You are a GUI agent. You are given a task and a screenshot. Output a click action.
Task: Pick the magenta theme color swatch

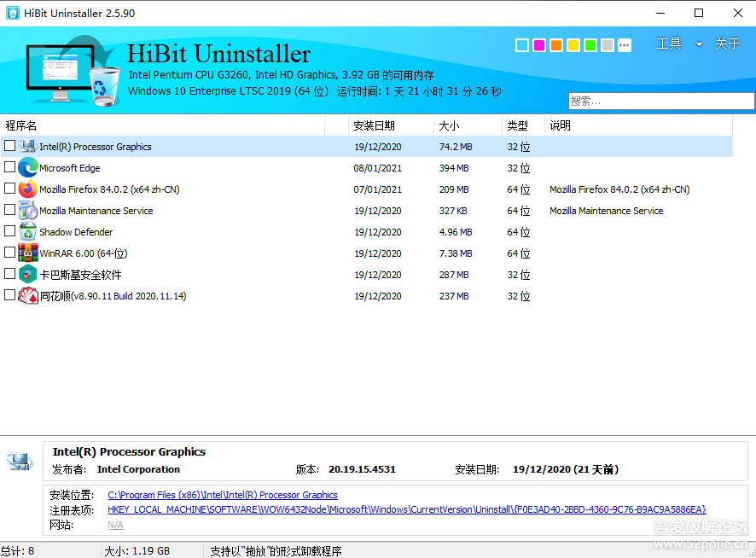(x=539, y=45)
